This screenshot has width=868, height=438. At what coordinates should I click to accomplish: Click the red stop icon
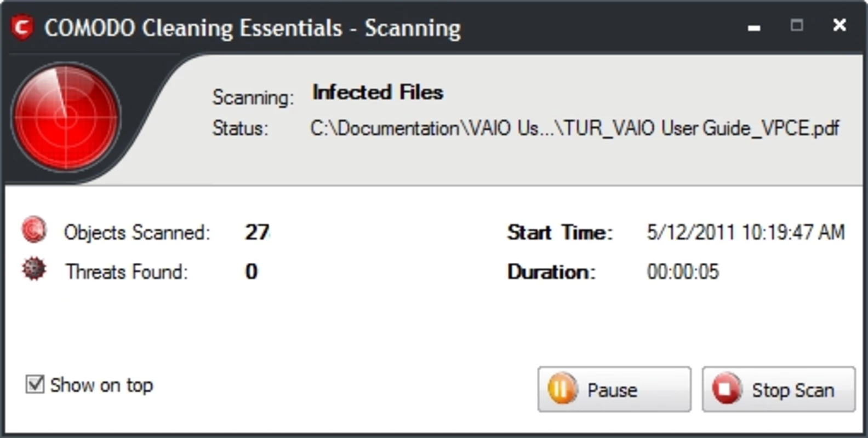coord(727,389)
